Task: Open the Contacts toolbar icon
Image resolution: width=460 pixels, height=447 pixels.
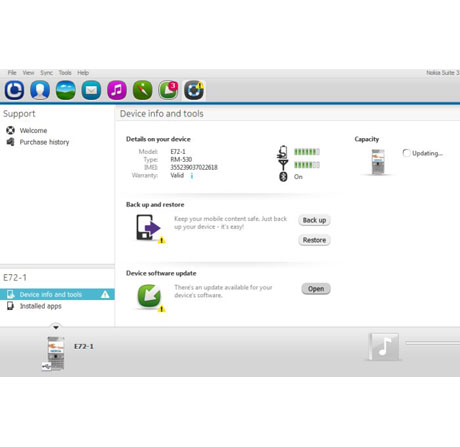Action: point(40,90)
